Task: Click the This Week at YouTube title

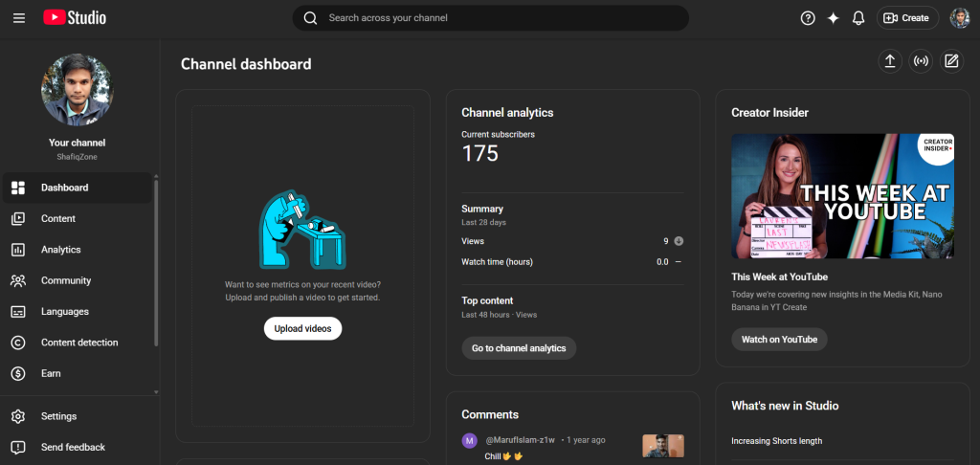Action: point(779,277)
